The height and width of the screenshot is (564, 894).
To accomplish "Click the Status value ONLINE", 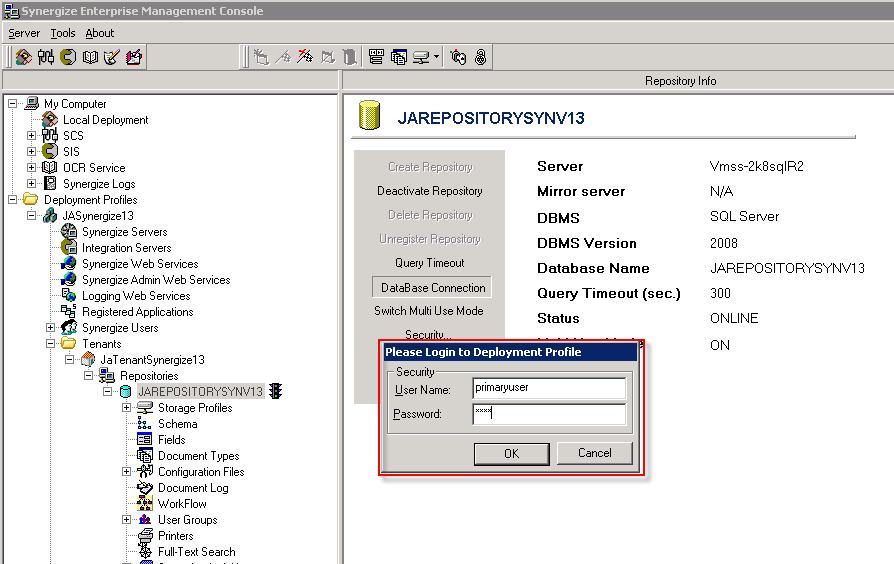I will pyautogui.click(x=734, y=318).
